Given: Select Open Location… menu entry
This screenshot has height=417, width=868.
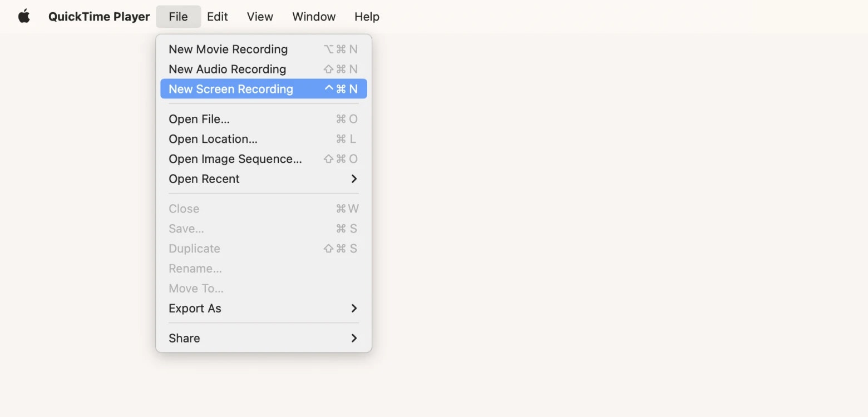Looking at the screenshot, I should [x=264, y=139].
